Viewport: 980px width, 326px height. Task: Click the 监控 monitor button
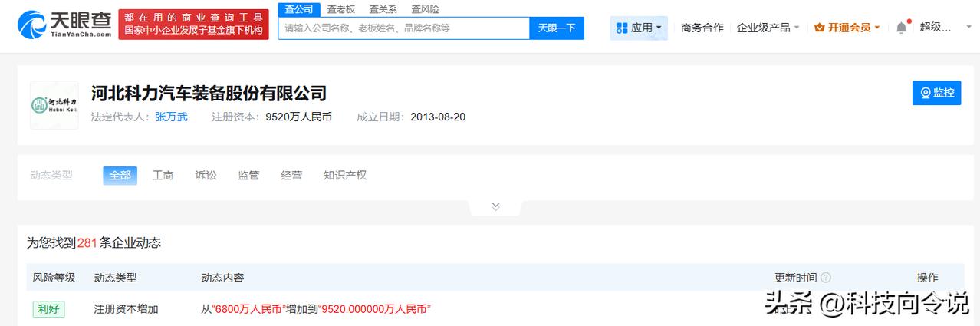936,93
